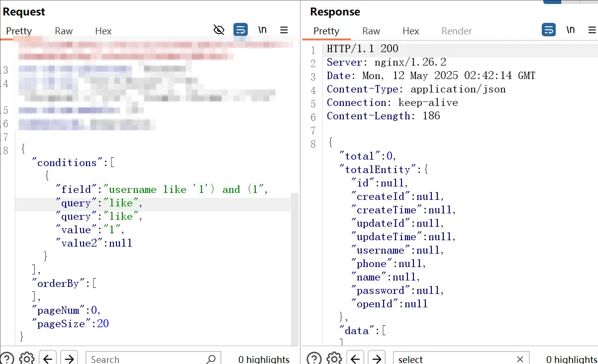
Task: Click the "value":"1" line in Request
Action: (90, 230)
